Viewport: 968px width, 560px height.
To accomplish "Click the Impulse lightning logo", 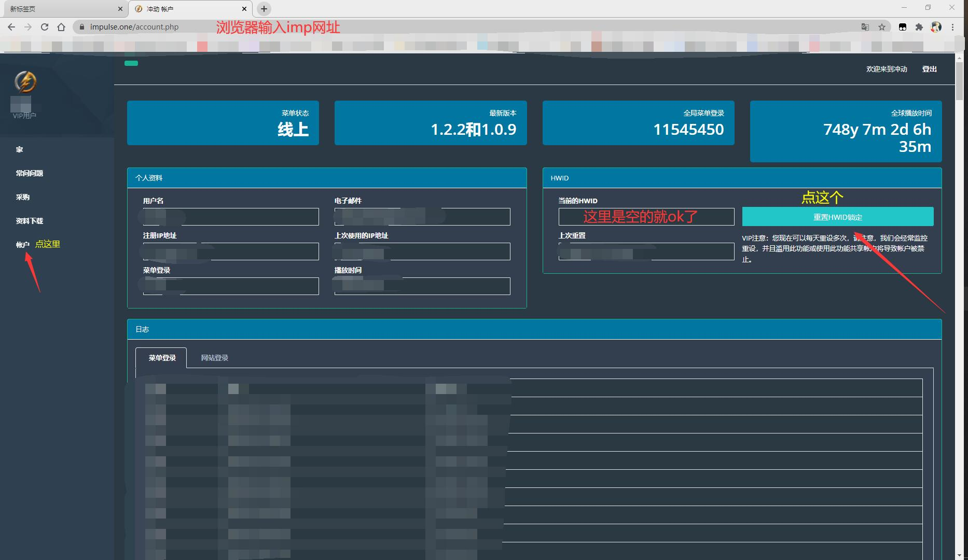I will click(x=25, y=82).
